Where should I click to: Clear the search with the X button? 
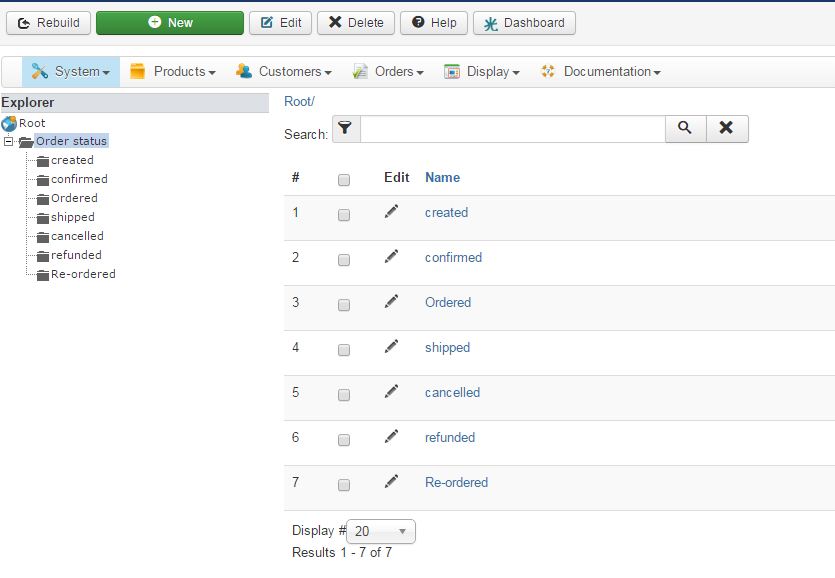(727, 129)
